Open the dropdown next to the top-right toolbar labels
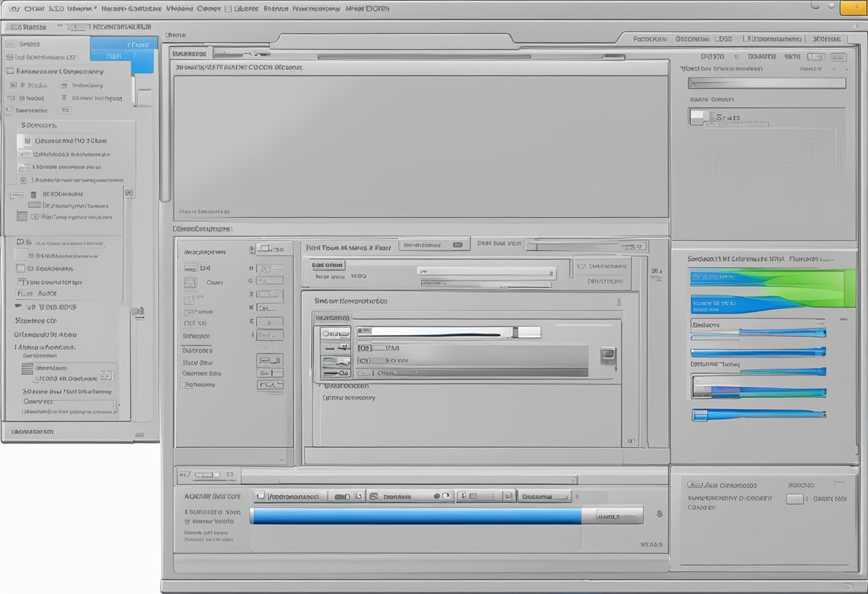 coord(816,57)
